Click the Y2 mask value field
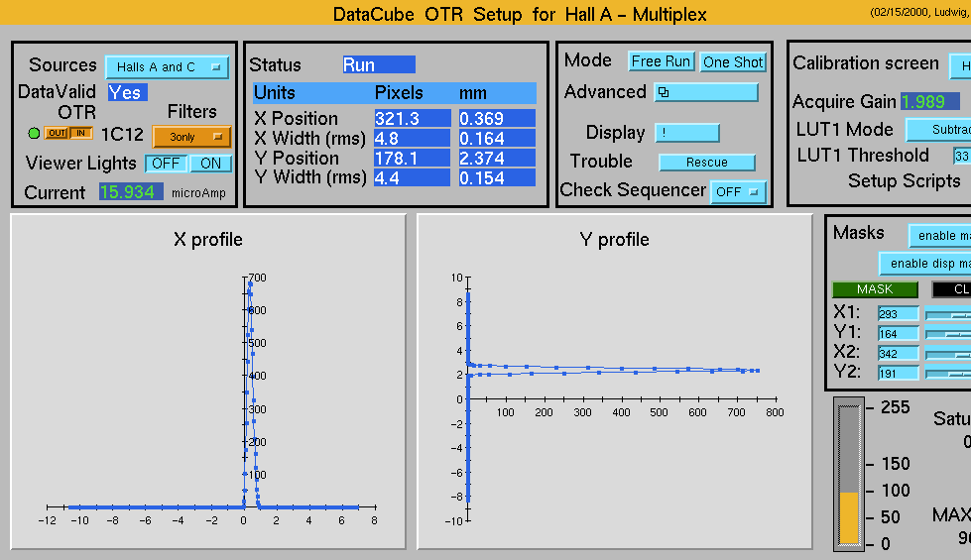This screenshot has height=560, width=971. coord(898,373)
